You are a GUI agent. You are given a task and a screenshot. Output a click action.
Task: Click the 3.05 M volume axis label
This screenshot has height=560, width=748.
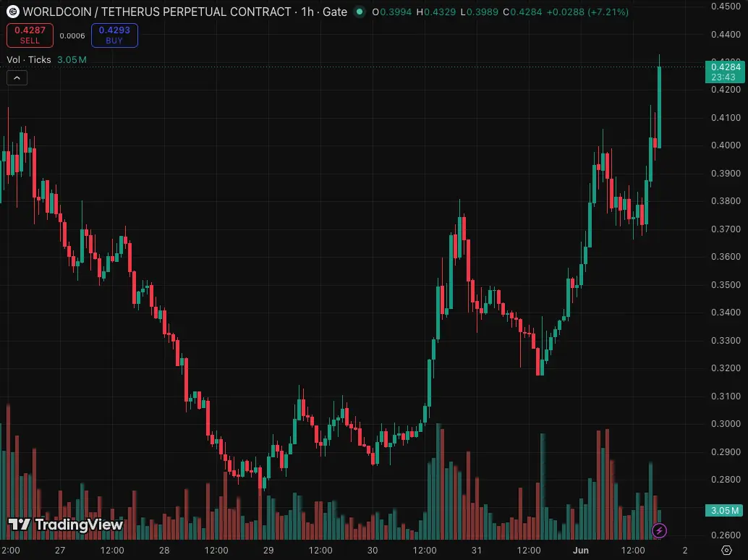pos(724,510)
